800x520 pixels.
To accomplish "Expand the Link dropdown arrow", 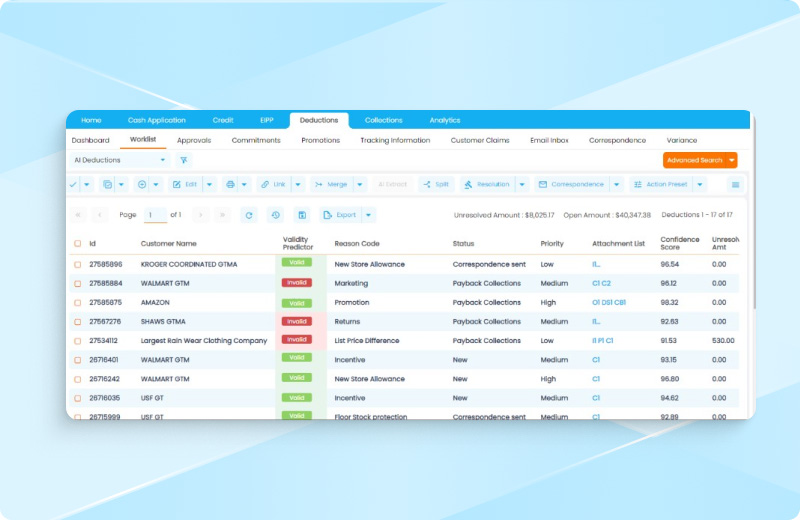I will tap(298, 185).
